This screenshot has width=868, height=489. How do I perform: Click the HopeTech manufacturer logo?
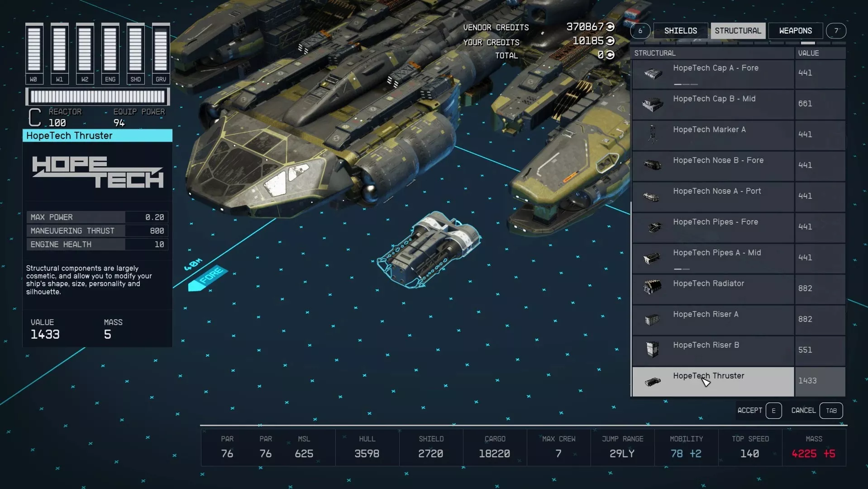98,172
